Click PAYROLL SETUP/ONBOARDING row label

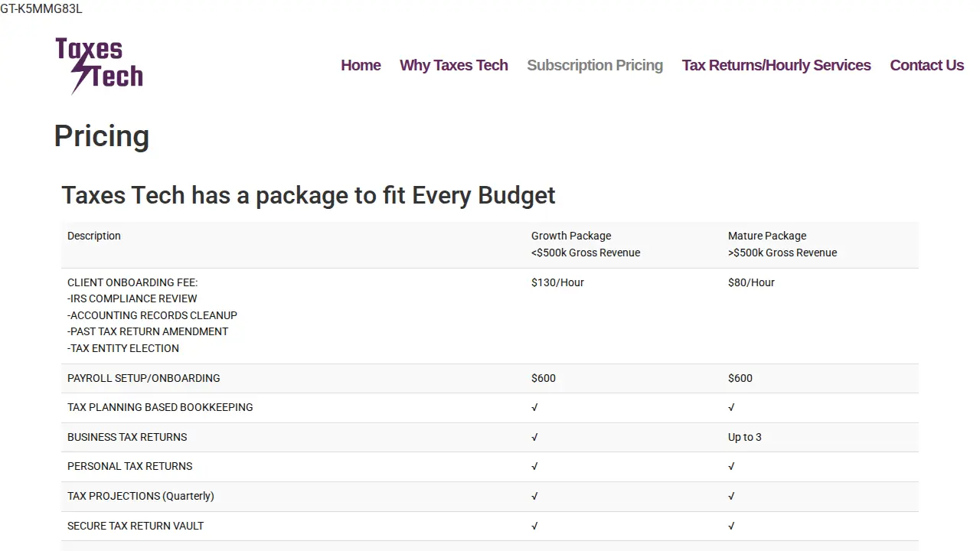(x=144, y=378)
